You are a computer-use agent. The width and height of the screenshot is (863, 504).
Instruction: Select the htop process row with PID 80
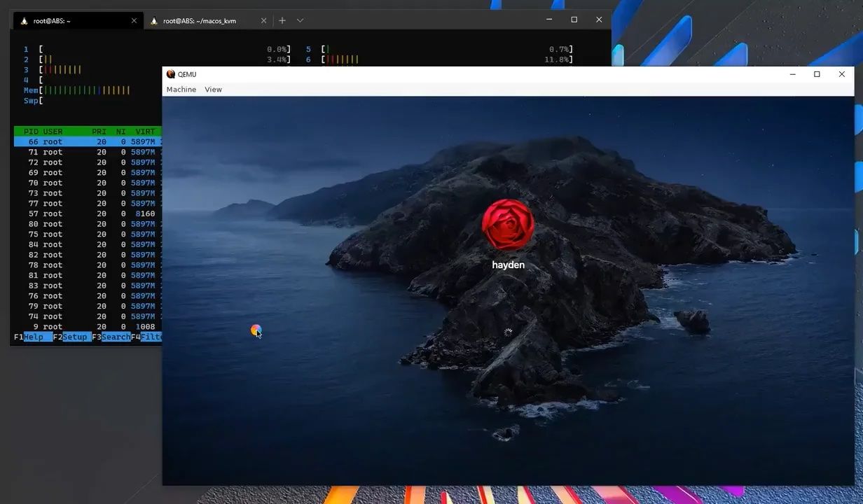[88, 224]
